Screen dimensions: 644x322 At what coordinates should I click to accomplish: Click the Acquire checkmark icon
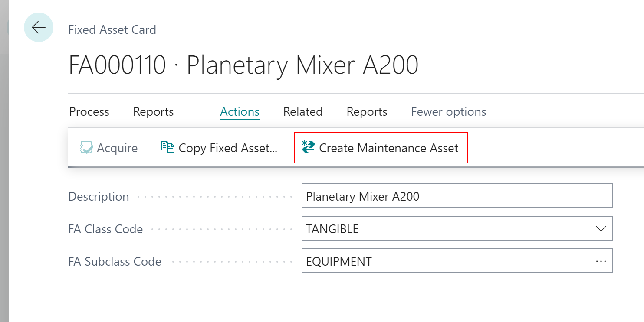[x=87, y=148]
